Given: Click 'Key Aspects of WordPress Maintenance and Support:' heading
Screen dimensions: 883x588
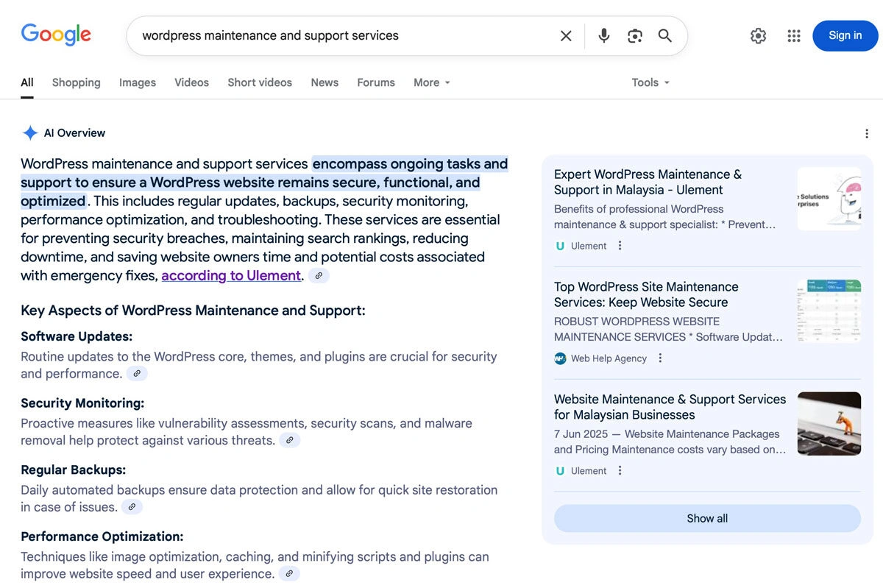Looking at the screenshot, I should [193, 311].
